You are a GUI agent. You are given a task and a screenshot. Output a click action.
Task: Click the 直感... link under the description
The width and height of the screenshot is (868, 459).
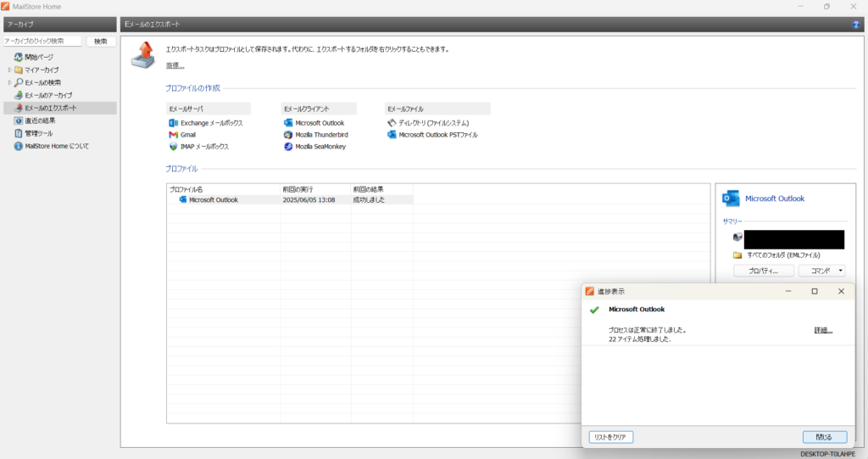(x=175, y=66)
